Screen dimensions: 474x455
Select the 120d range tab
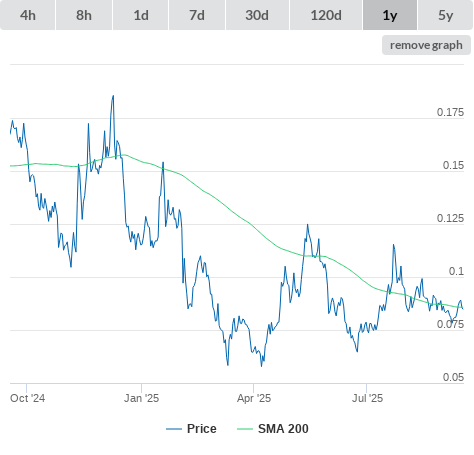(x=326, y=15)
